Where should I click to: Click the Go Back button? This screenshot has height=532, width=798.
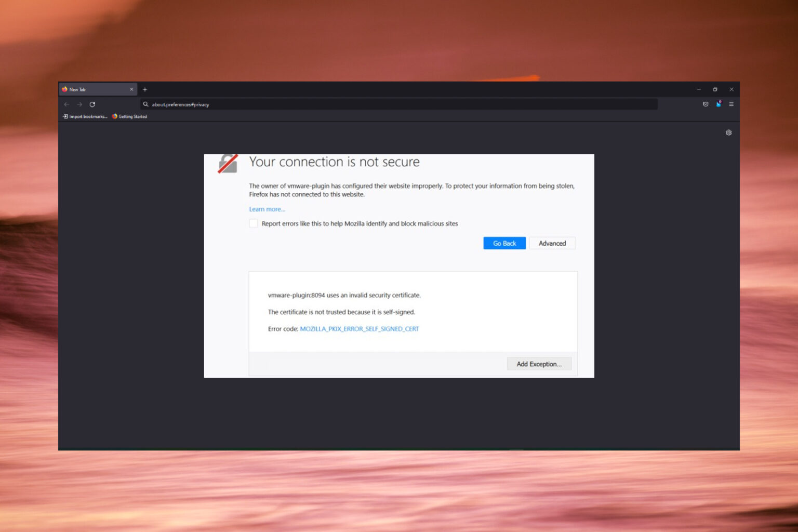tap(504, 243)
